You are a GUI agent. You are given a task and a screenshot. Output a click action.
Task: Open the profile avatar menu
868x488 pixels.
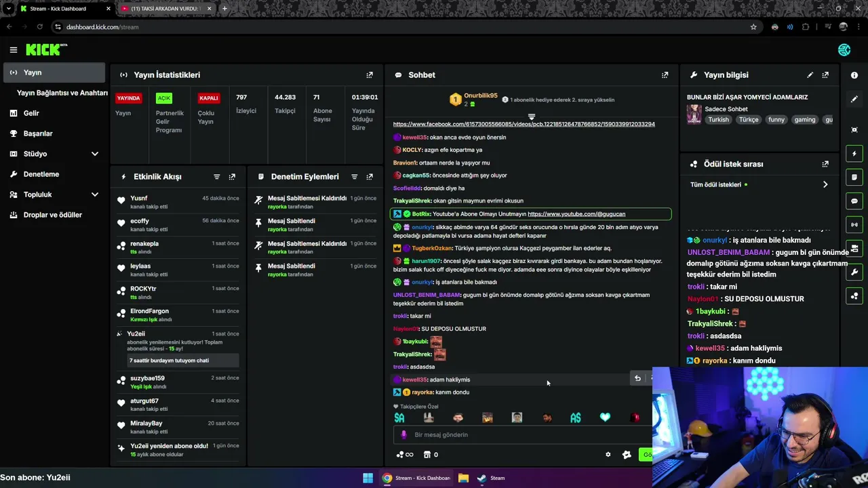(844, 49)
